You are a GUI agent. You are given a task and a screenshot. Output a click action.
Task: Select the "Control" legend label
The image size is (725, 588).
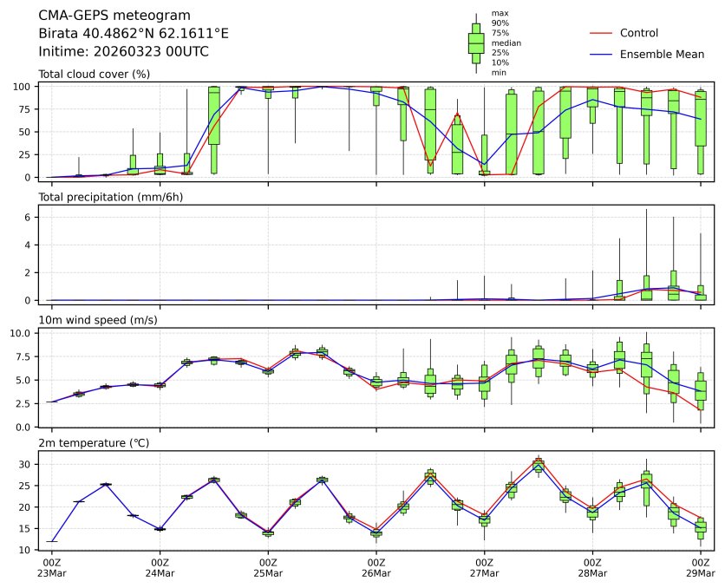pyautogui.click(x=639, y=34)
